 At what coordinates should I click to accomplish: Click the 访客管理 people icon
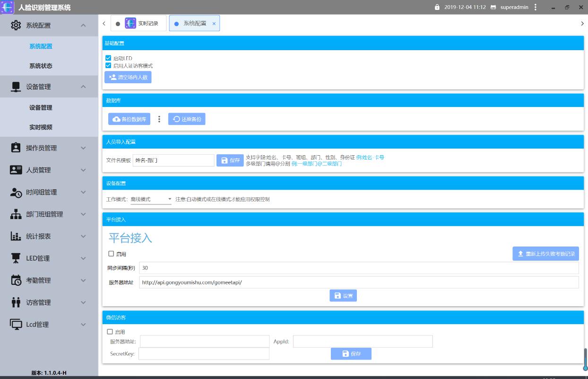pyautogui.click(x=16, y=302)
